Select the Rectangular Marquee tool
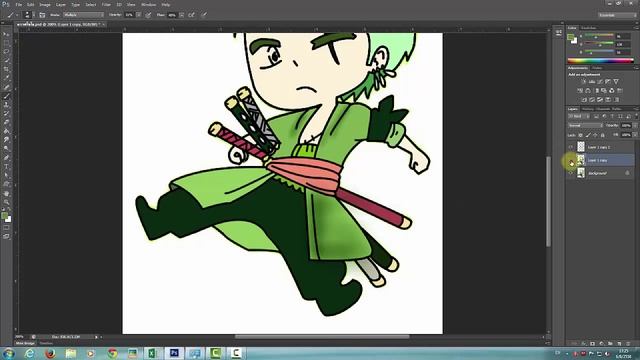 6,43
